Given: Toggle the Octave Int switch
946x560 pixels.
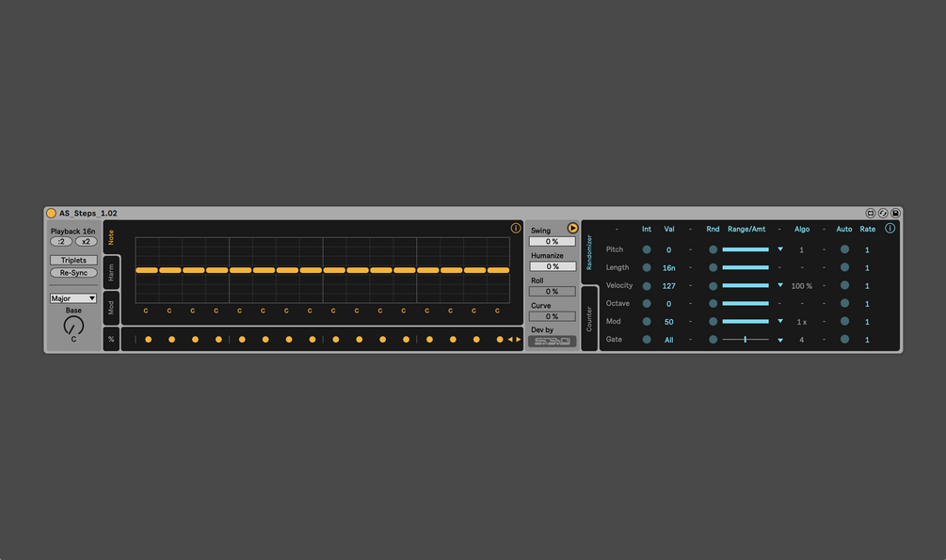Looking at the screenshot, I should coord(647,304).
